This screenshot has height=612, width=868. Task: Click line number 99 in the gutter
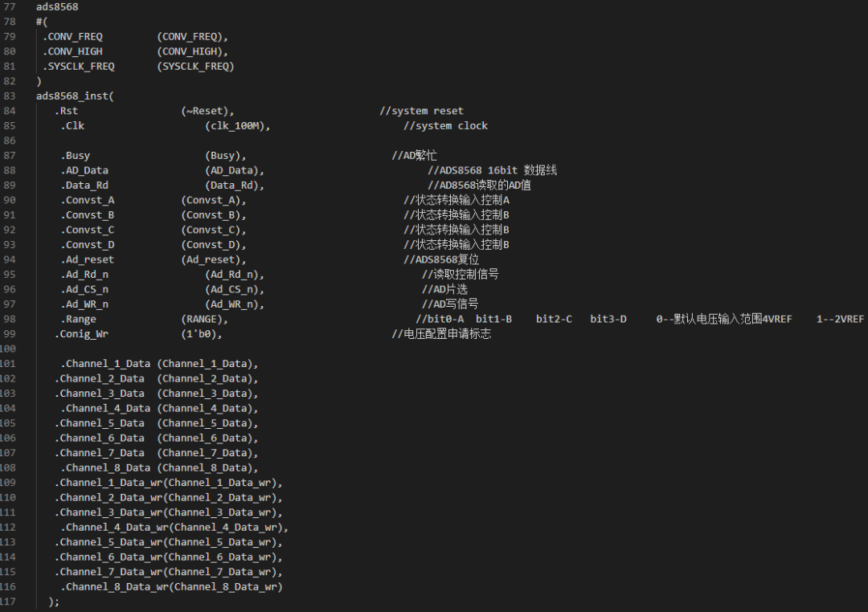pos(9,334)
